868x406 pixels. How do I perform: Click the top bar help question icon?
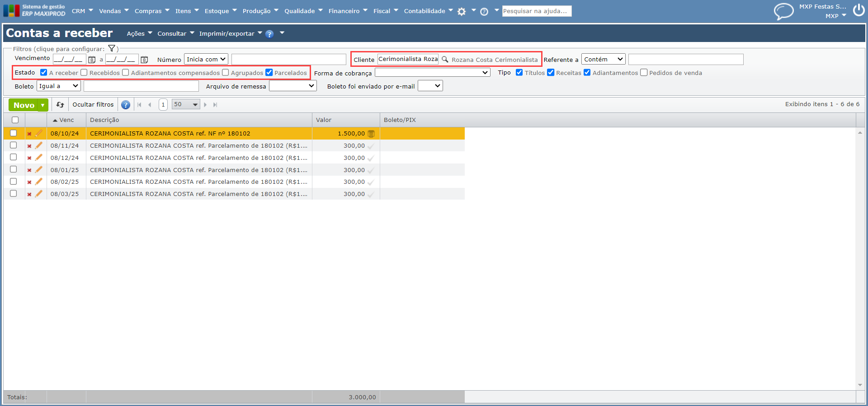484,12
